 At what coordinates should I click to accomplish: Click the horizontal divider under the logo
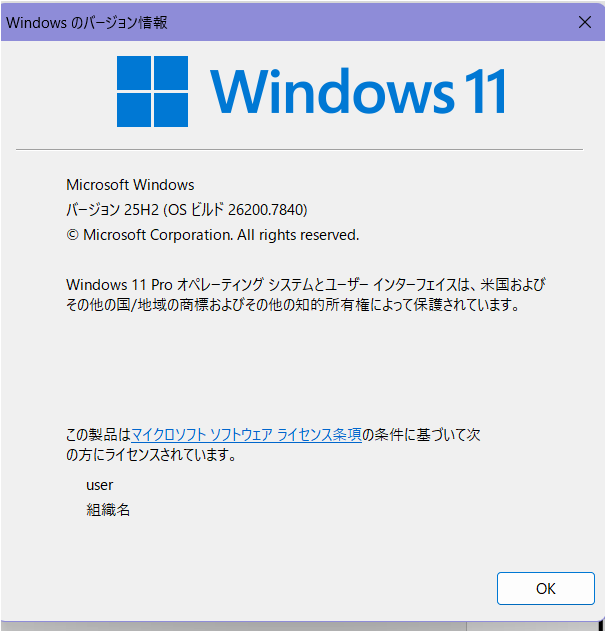(x=300, y=150)
